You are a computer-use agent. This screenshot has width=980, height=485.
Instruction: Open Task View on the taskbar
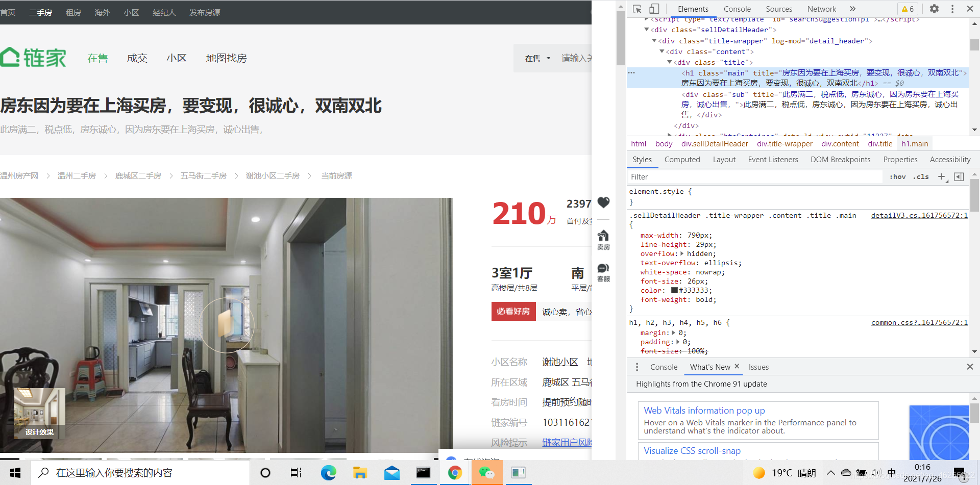coord(296,473)
